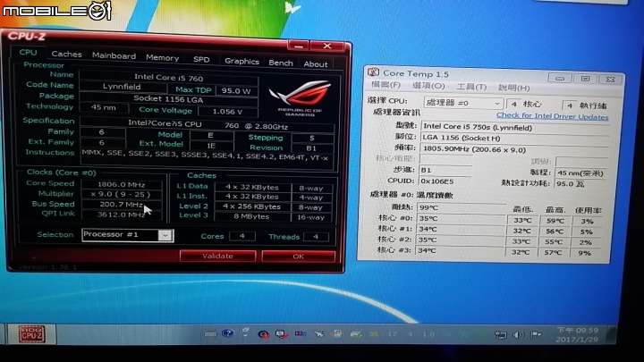This screenshot has width=644, height=362.
Task: Click the LGA 1156 (Socket H) field
Action: click(x=514, y=138)
